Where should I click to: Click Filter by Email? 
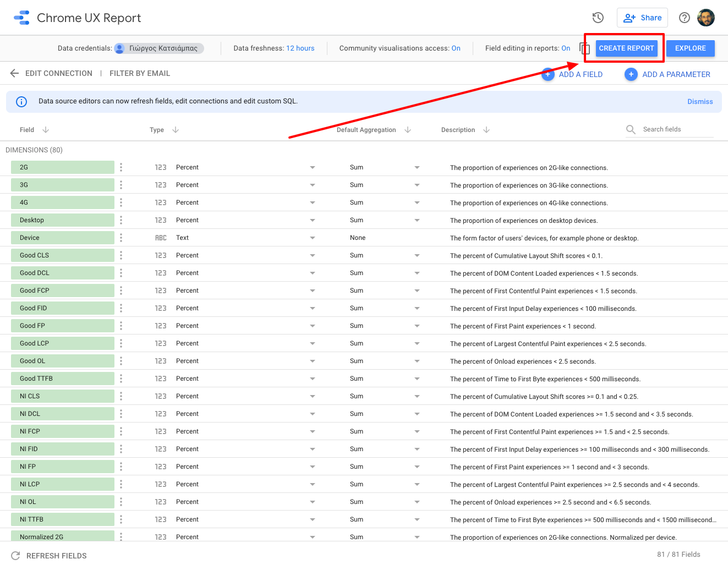(x=140, y=73)
